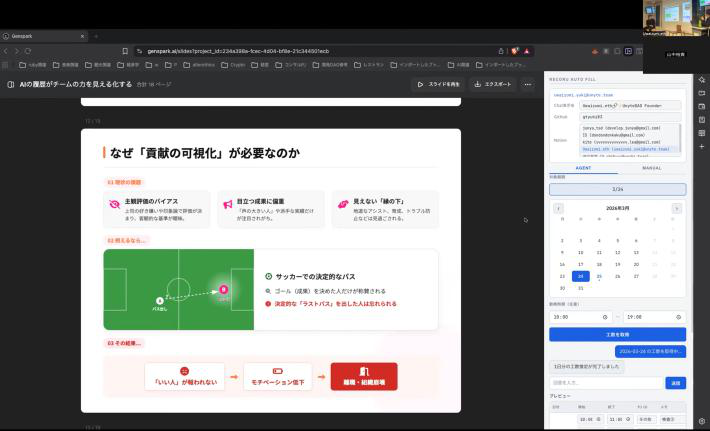Viewport: 710px width, 431px height.
Task: Click the モチベーション低下 box on the slide
Action: 278,377
